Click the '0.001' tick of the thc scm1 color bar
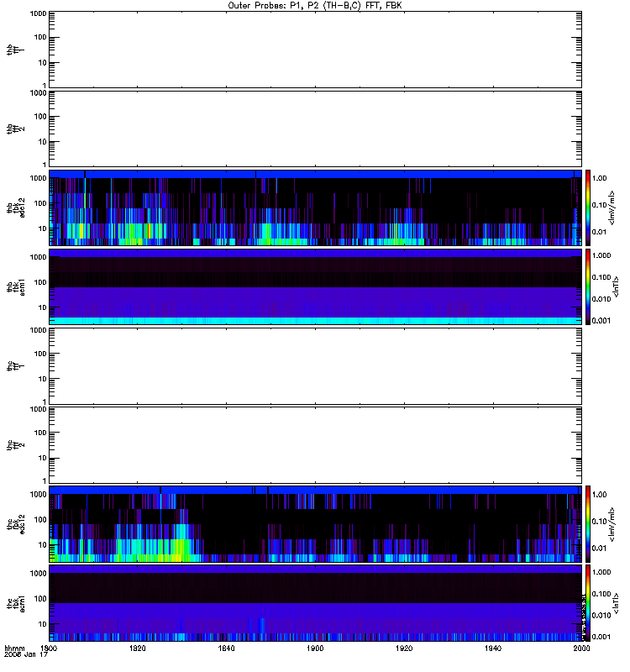 [601, 637]
